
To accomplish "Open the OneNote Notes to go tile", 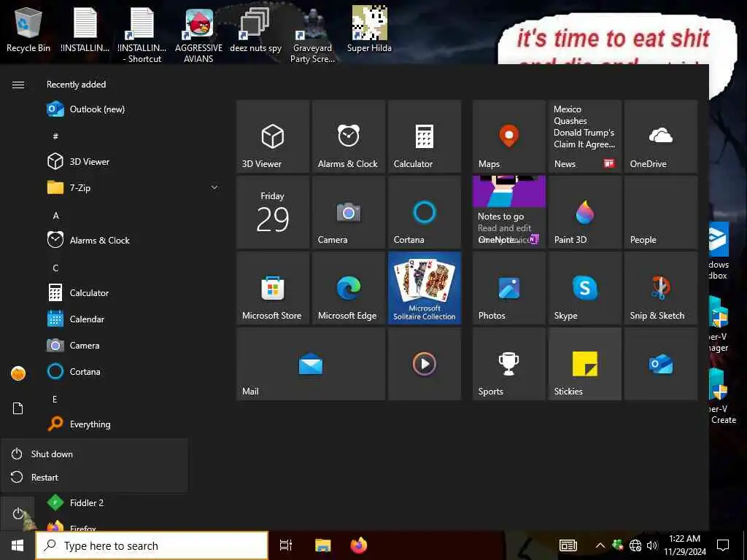I will pyautogui.click(x=508, y=212).
